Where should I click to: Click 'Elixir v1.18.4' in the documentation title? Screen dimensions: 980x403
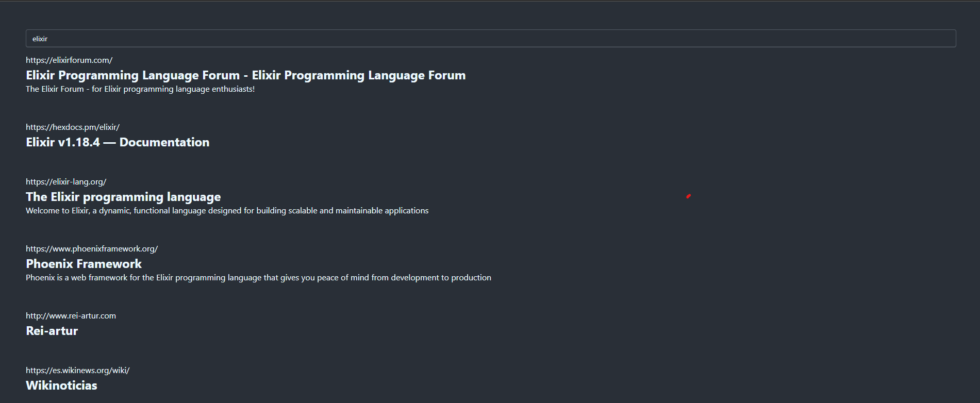[63, 142]
